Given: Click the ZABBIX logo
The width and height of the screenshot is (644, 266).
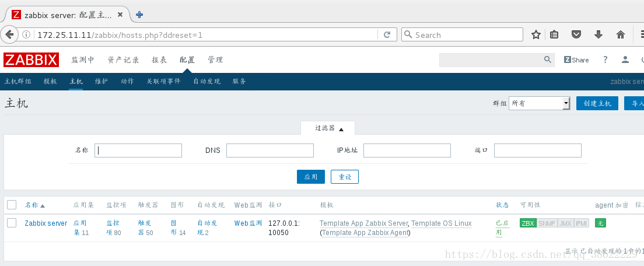Looking at the screenshot, I should [x=32, y=60].
